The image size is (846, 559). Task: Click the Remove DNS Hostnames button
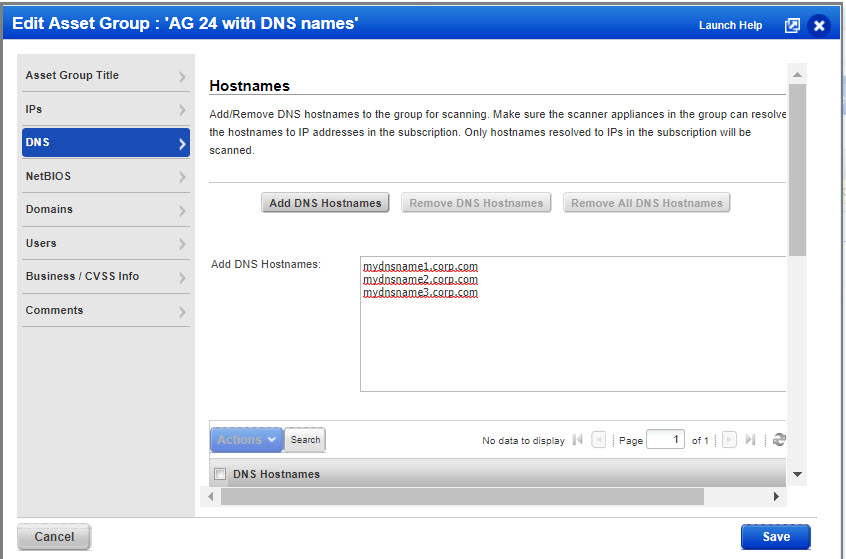(476, 203)
